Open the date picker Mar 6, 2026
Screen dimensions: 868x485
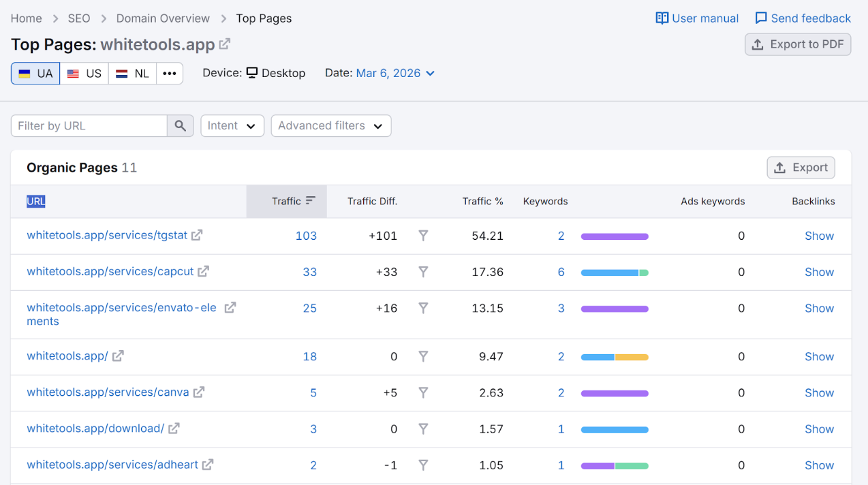(395, 73)
